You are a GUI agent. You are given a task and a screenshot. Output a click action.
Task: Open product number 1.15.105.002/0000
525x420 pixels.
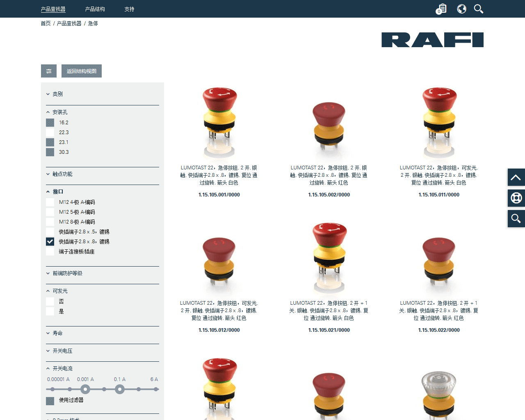tap(329, 195)
